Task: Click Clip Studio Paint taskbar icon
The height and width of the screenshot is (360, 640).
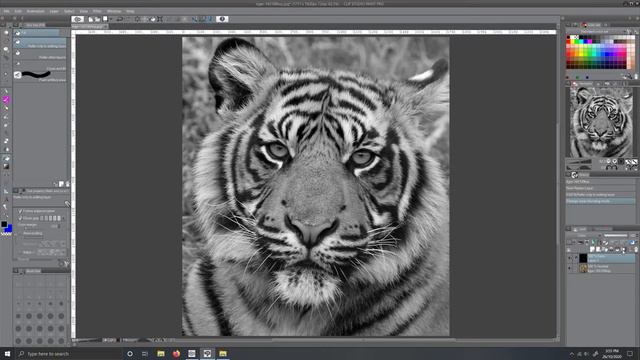Action: [207, 353]
